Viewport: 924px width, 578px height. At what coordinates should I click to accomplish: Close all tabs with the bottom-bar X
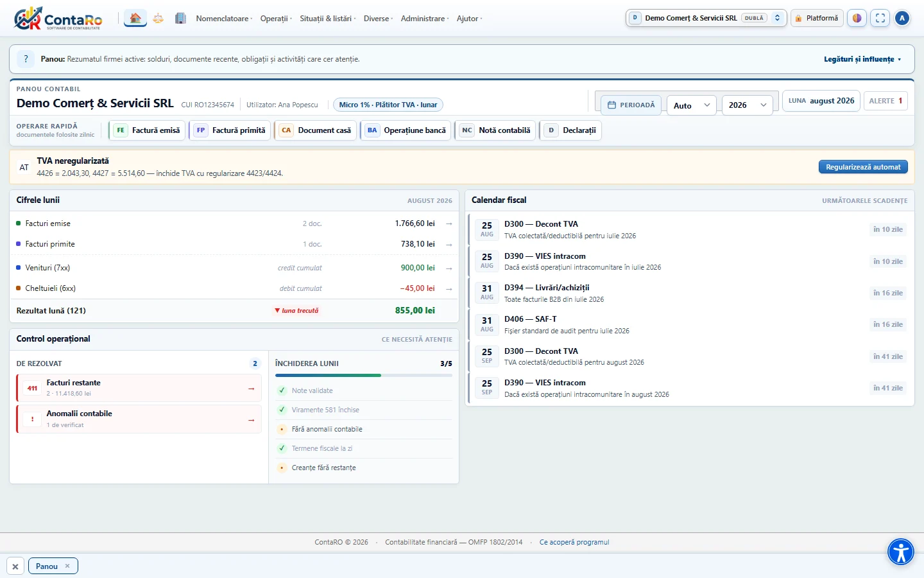15,566
